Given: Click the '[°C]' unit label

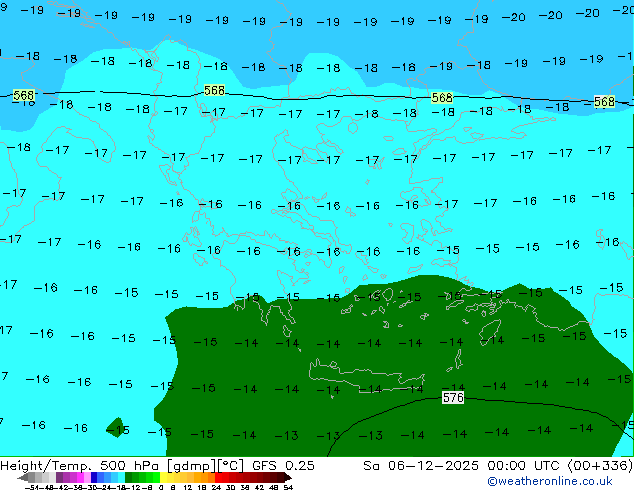Looking at the screenshot, I should [231, 466].
